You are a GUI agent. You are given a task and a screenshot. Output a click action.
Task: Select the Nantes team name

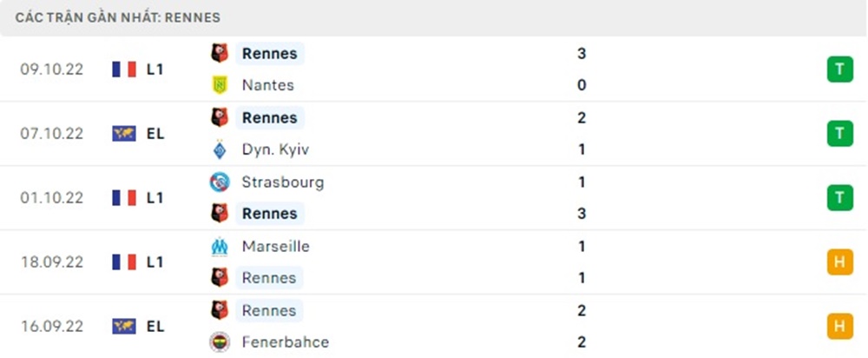[x=268, y=85]
